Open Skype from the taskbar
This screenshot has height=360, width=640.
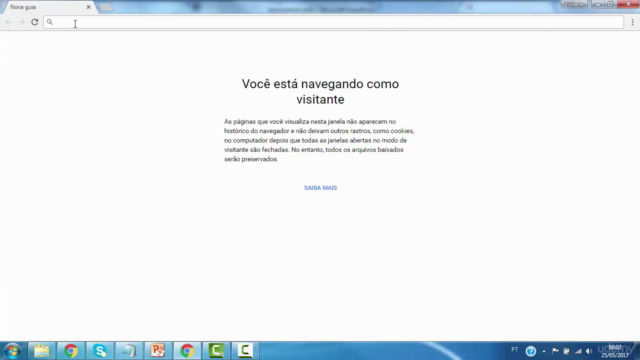point(100,351)
